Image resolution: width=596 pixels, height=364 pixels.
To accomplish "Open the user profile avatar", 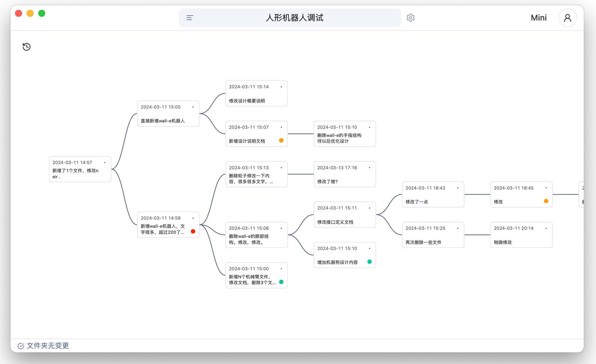I will point(567,18).
